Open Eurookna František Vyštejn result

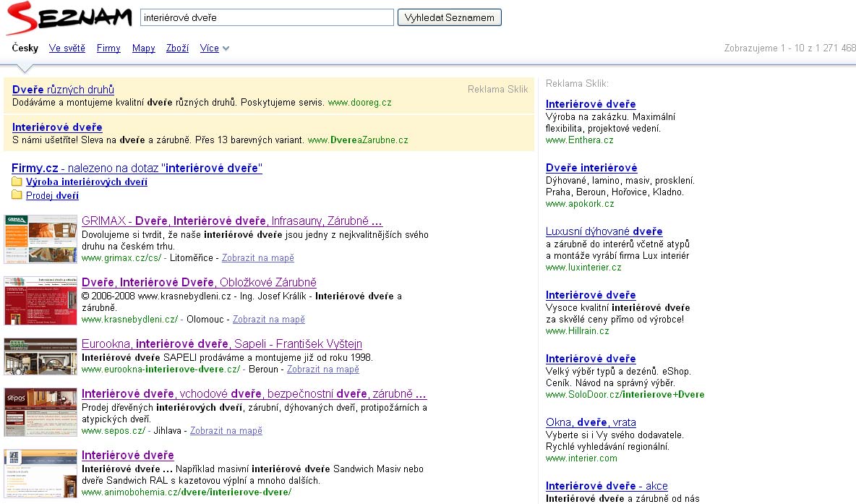pos(222,344)
